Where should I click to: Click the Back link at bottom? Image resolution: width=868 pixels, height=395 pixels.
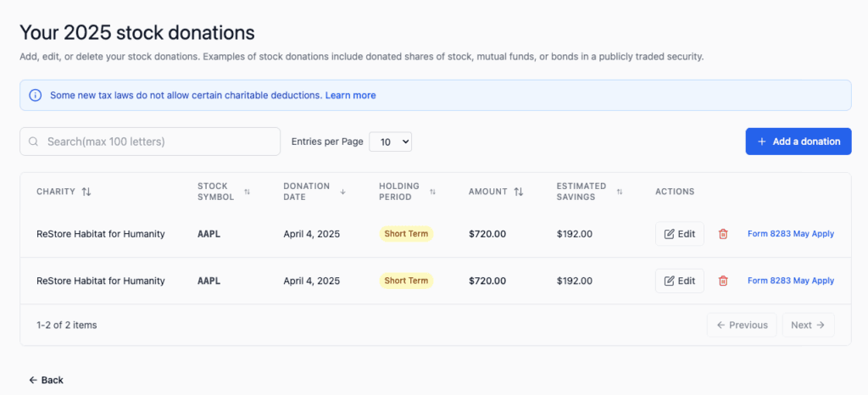point(46,380)
